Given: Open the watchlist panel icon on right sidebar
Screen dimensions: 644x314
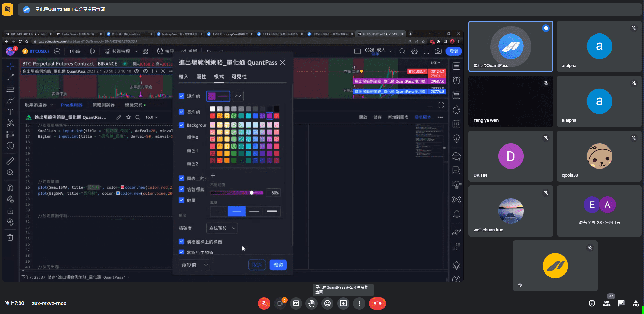Looking at the screenshot, I should (x=456, y=66).
